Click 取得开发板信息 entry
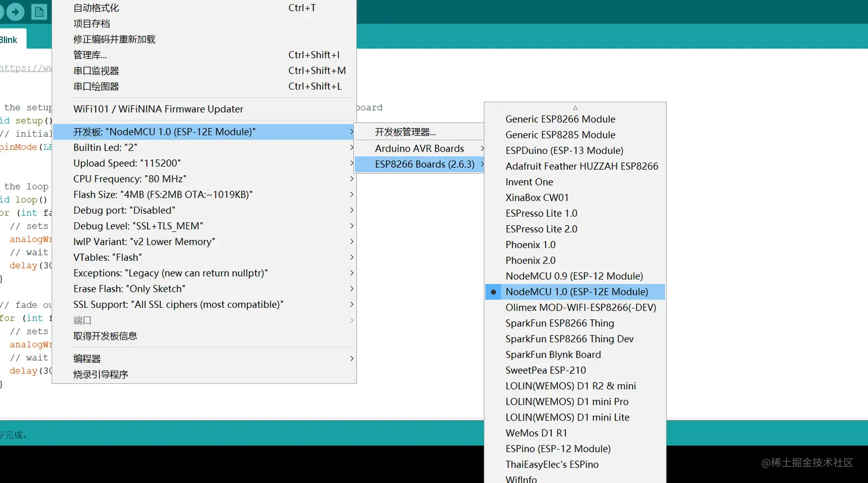 [x=204, y=336]
